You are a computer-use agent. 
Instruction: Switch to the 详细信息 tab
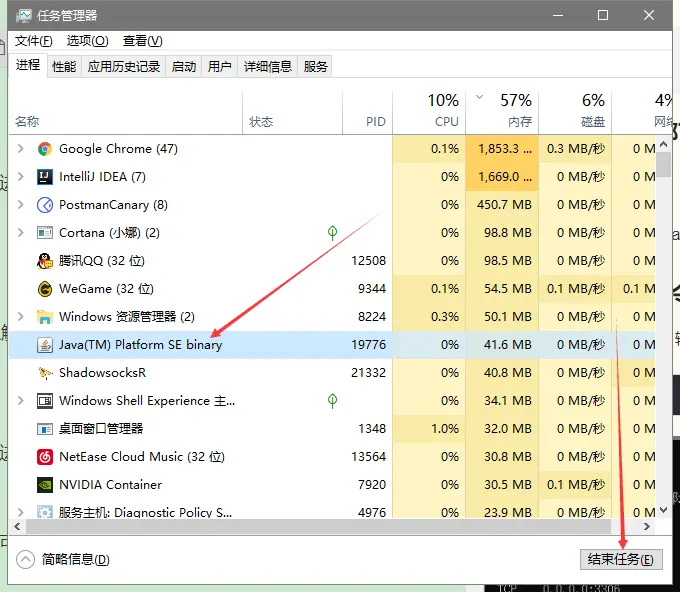point(268,67)
